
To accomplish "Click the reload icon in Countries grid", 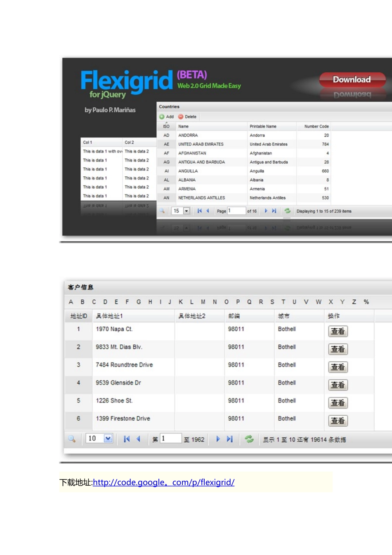I will [288, 211].
